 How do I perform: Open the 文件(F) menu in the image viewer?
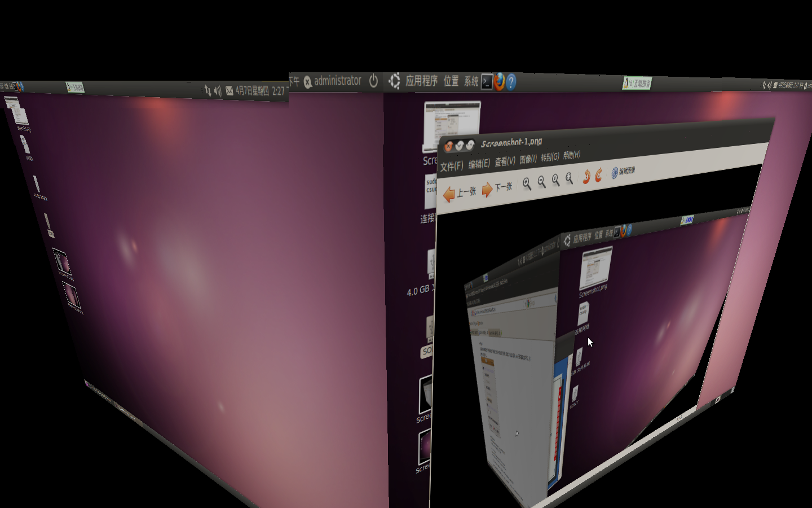tap(451, 165)
